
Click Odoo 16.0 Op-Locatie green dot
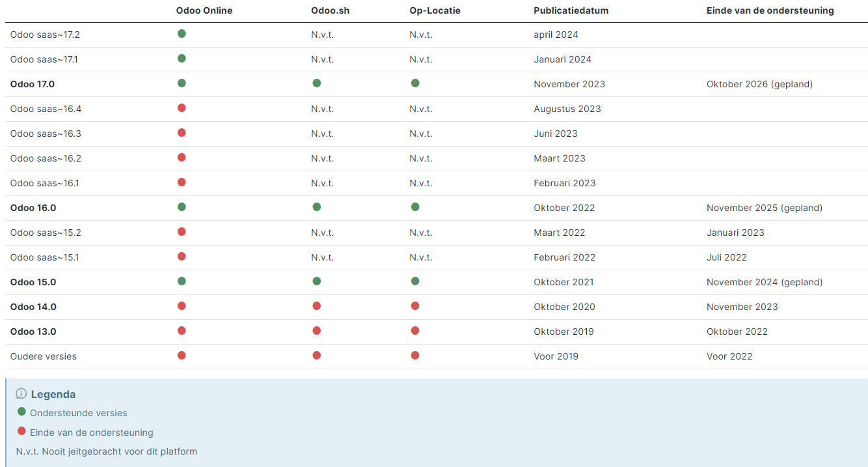pos(415,206)
